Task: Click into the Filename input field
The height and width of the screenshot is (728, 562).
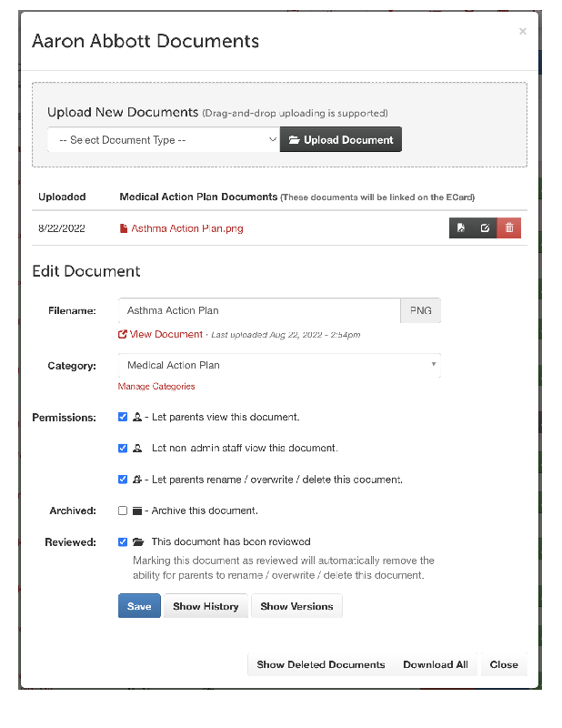Action: [x=259, y=310]
